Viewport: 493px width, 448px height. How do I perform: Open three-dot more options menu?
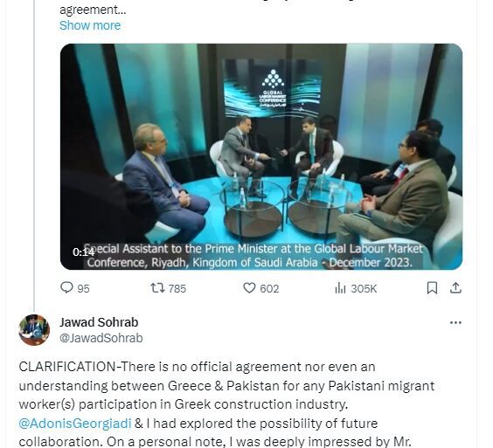tap(455, 322)
